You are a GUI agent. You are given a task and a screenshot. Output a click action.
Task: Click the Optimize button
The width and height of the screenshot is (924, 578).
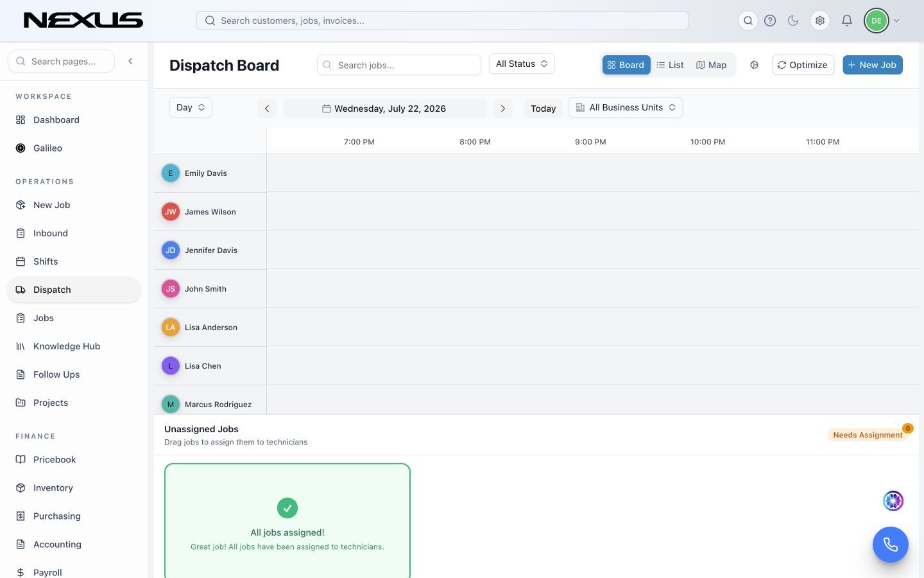click(803, 65)
